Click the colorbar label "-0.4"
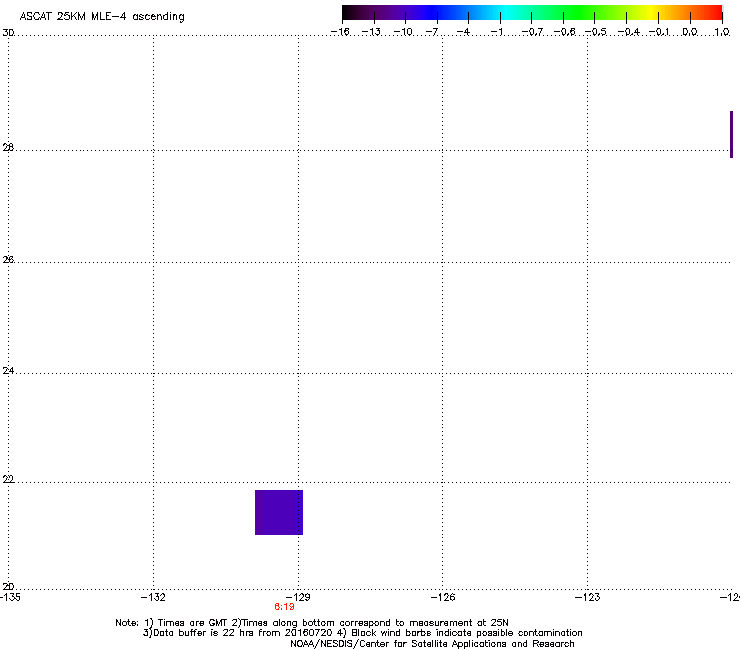The image size is (740, 650). point(629,32)
